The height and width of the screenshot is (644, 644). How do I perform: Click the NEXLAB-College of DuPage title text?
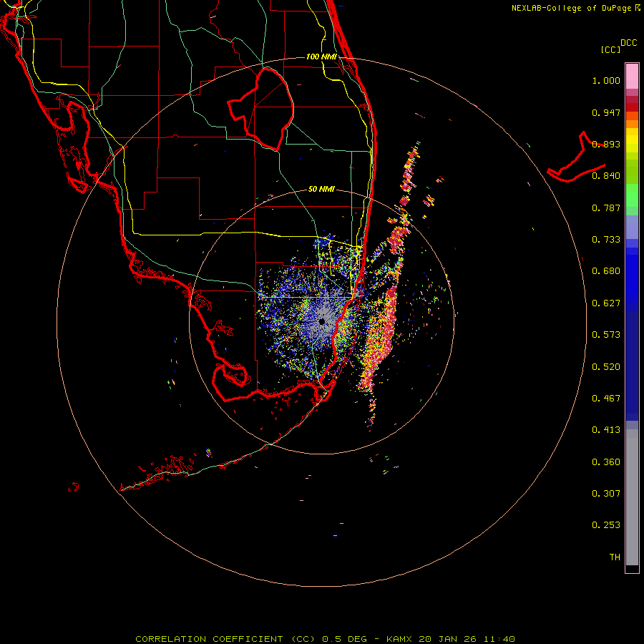pyautogui.click(x=571, y=8)
